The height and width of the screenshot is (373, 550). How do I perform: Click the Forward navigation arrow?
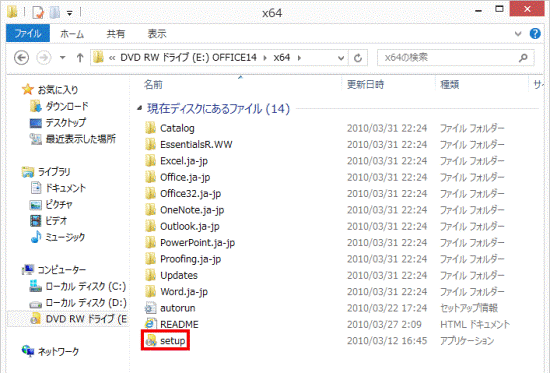(x=44, y=58)
